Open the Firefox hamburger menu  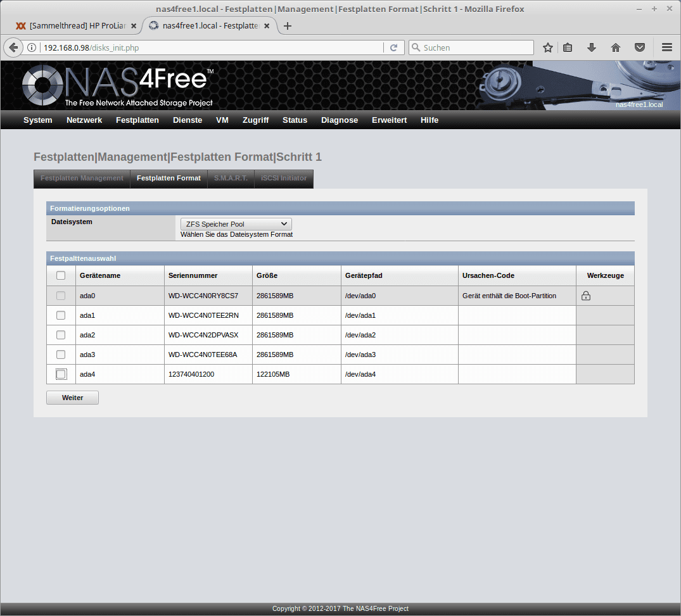(667, 47)
